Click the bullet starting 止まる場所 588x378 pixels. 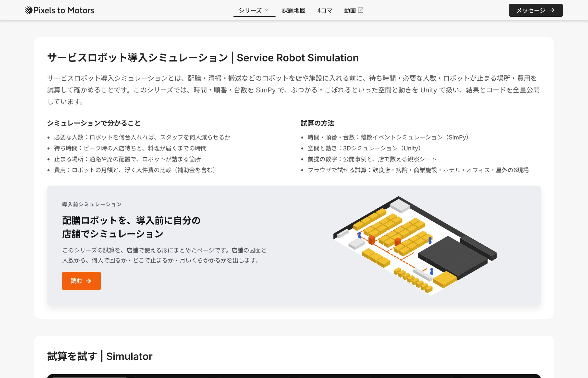click(x=127, y=159)
